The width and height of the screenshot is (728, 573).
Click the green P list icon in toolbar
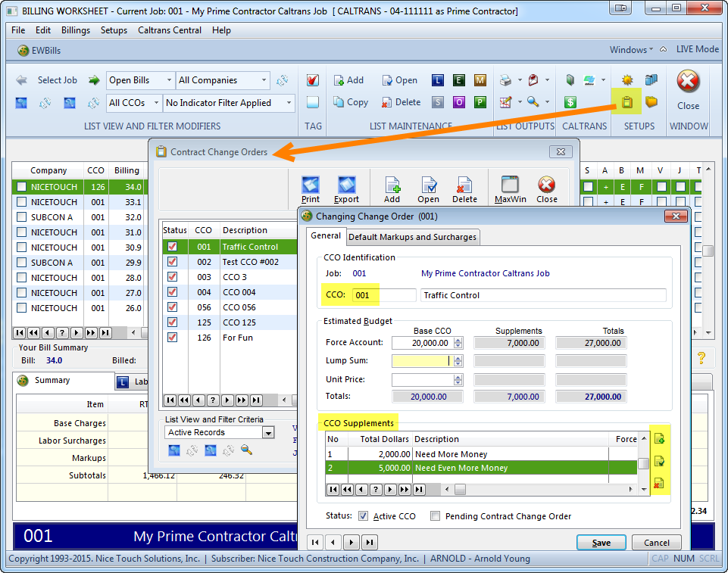480,102
